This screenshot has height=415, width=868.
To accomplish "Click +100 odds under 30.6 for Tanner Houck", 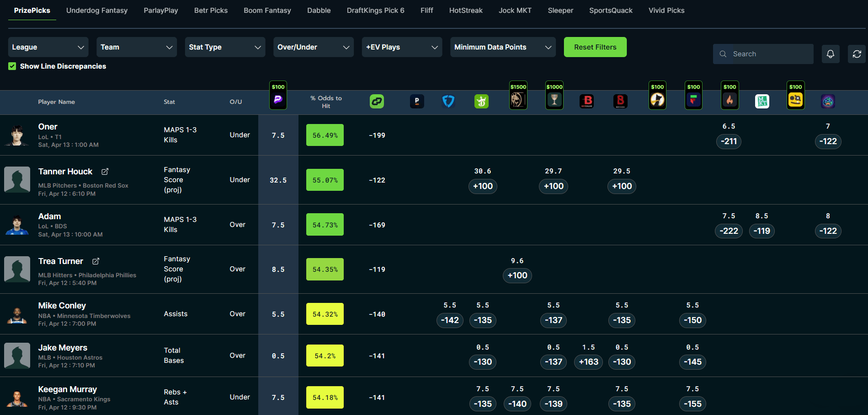I will 483,186.
